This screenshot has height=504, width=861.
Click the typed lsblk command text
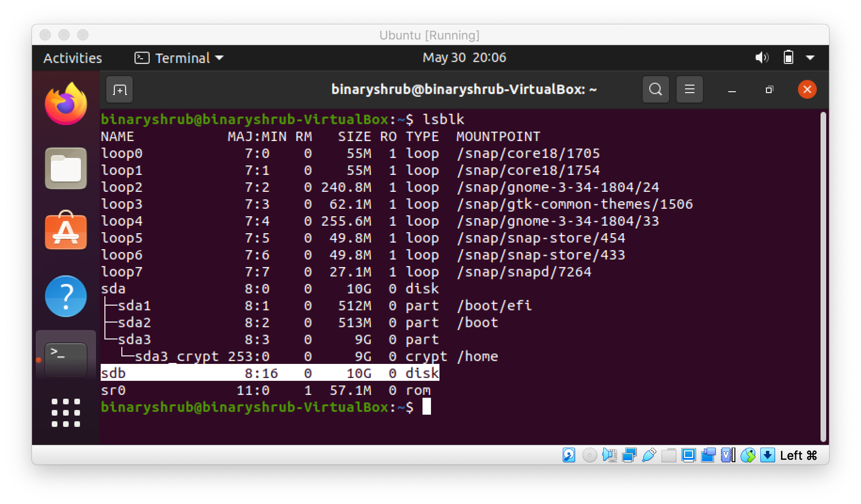(x=443, y=119)
